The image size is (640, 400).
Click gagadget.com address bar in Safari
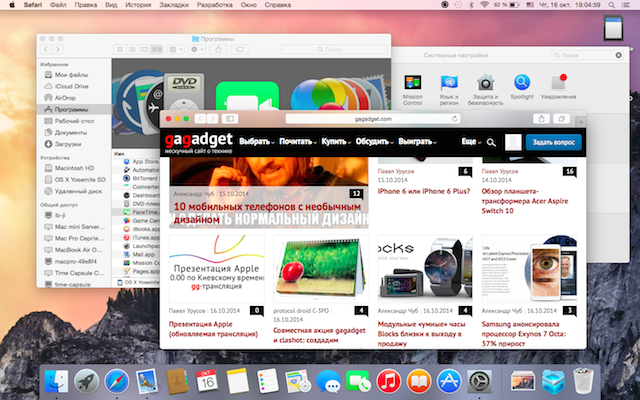click(x=373, y=119)
